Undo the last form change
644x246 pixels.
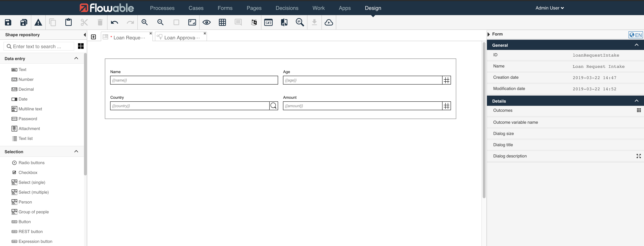(x=114, y=22)
